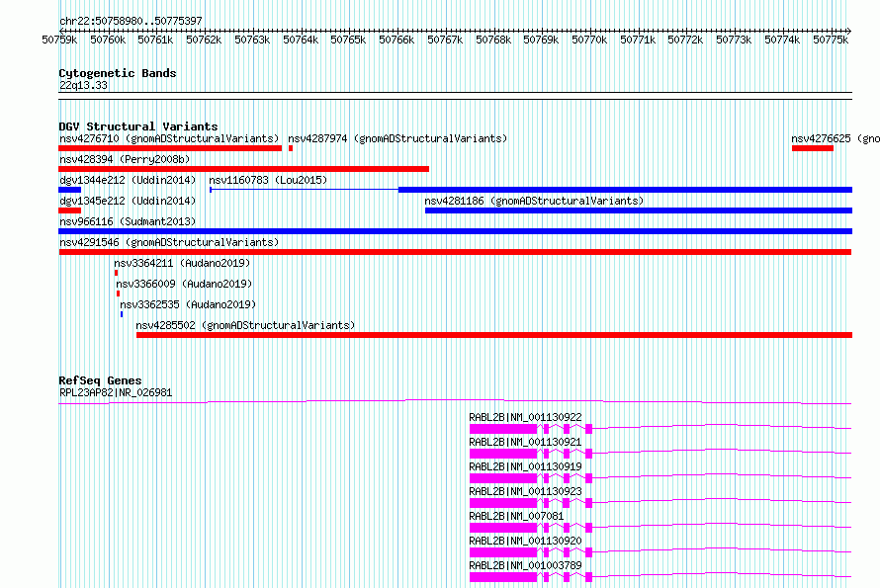880x588 pixels.
Task: Click the large exon block of NM_001130919
Action: click(503, 478)
